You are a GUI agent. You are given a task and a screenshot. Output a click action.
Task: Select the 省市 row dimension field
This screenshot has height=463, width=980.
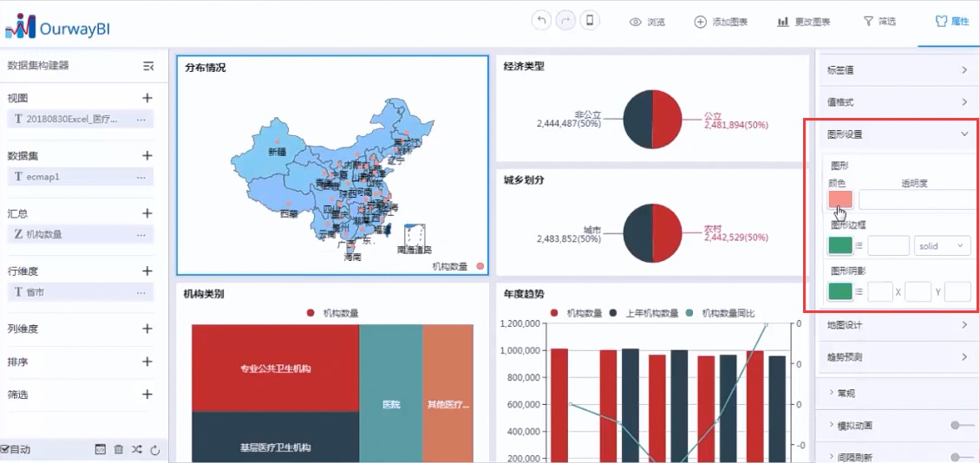pos(80,292)
